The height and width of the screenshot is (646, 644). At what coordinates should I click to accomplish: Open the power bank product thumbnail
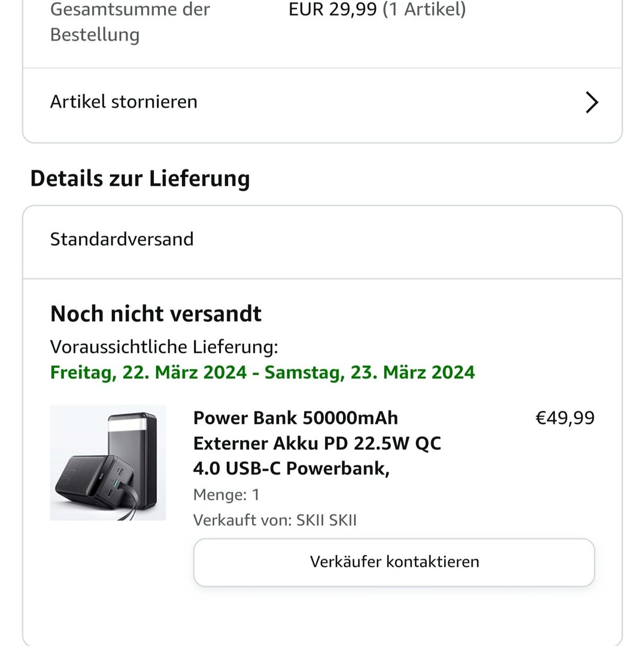(x=108, y=462)
